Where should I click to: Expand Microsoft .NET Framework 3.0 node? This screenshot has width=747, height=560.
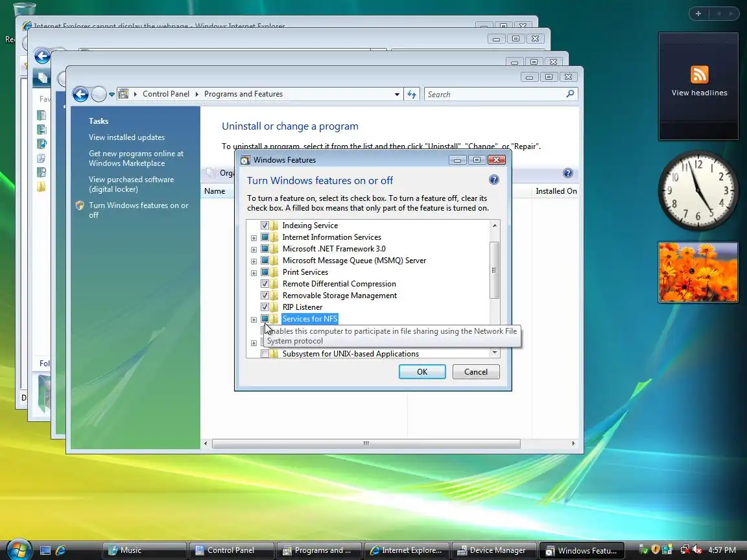(x=254, y=249)
